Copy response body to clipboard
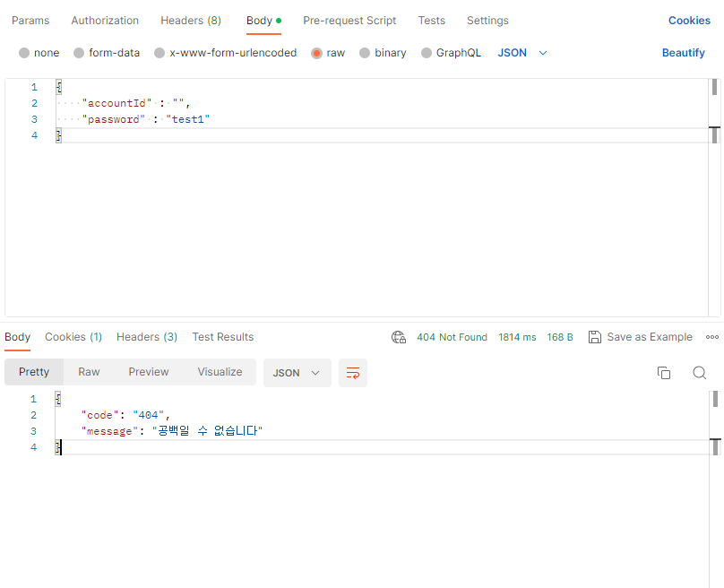The width and height of the screenshot is (724, 588). (x=663, y=373)
